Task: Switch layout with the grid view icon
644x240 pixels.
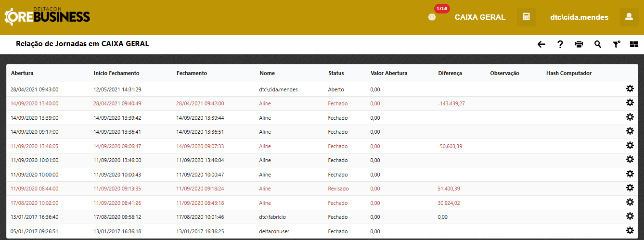Action: (633, 44)
